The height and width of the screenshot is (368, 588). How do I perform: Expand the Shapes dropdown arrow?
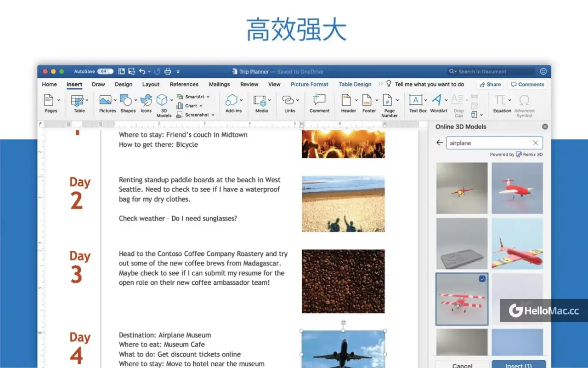[x=136, y=100]
